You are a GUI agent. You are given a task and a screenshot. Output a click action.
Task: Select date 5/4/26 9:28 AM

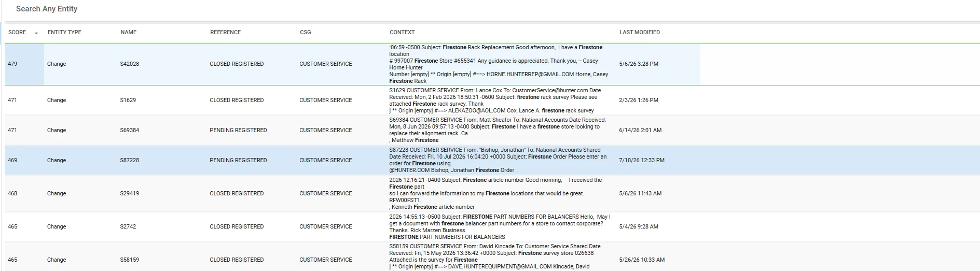[x=639, y=226]
